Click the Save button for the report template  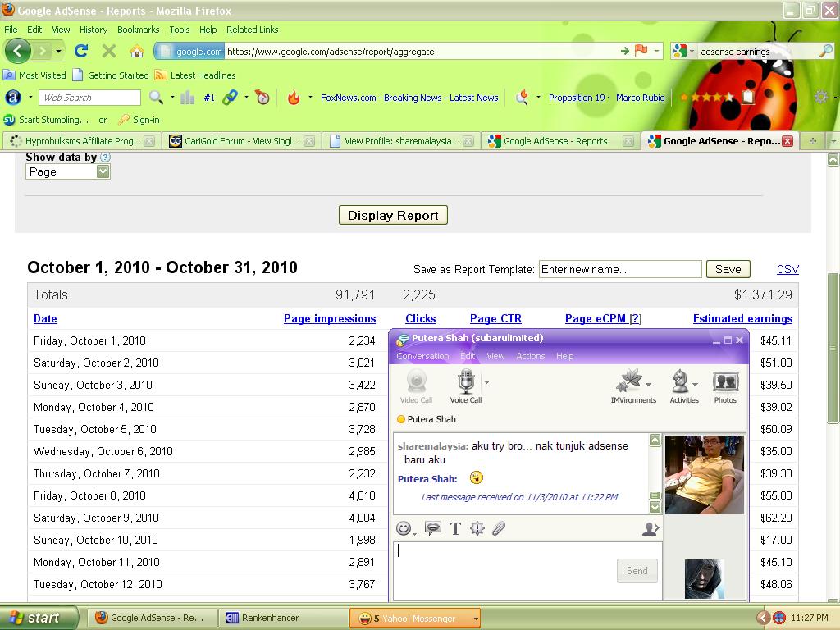pos(728,269)
